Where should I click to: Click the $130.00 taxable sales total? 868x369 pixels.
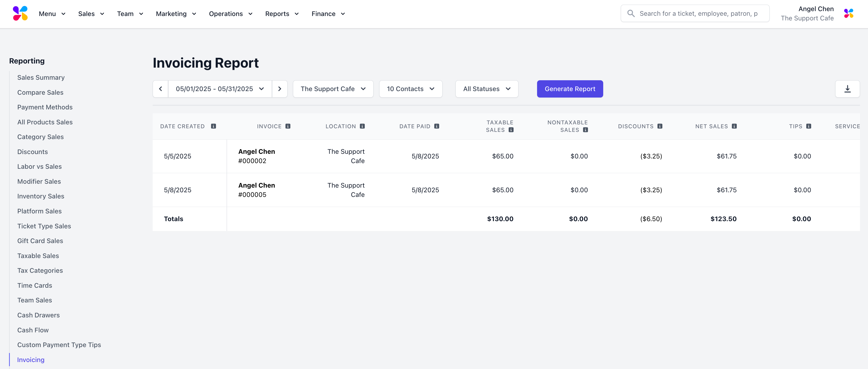tap(500, 219)
